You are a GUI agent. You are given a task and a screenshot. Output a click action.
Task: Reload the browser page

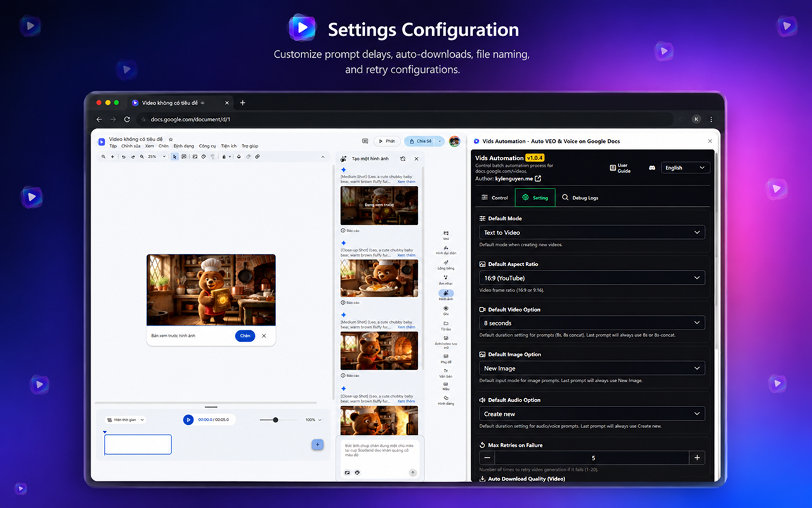pyautogui.click(x=127, y=119)
